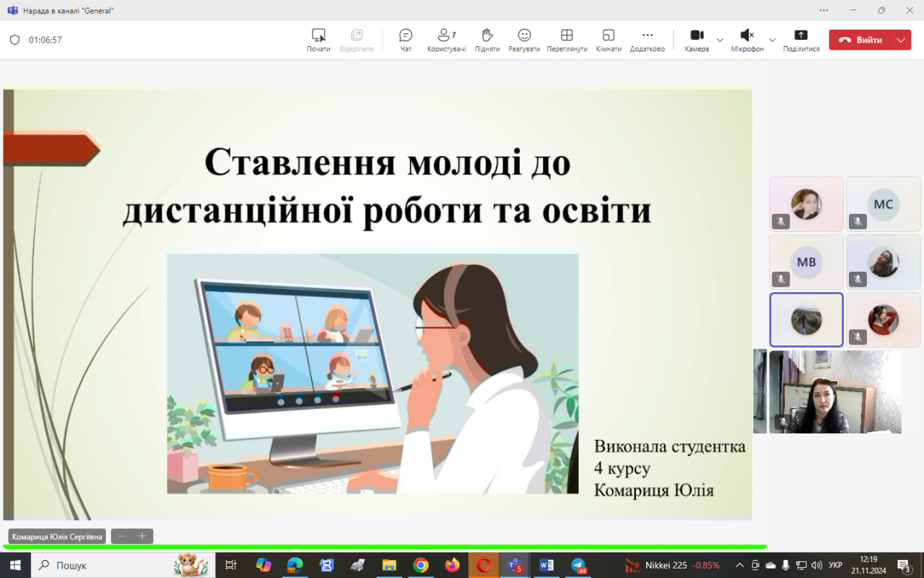
Task: Open the Teams title bar ellipsis menu
Action: point(824,10)
